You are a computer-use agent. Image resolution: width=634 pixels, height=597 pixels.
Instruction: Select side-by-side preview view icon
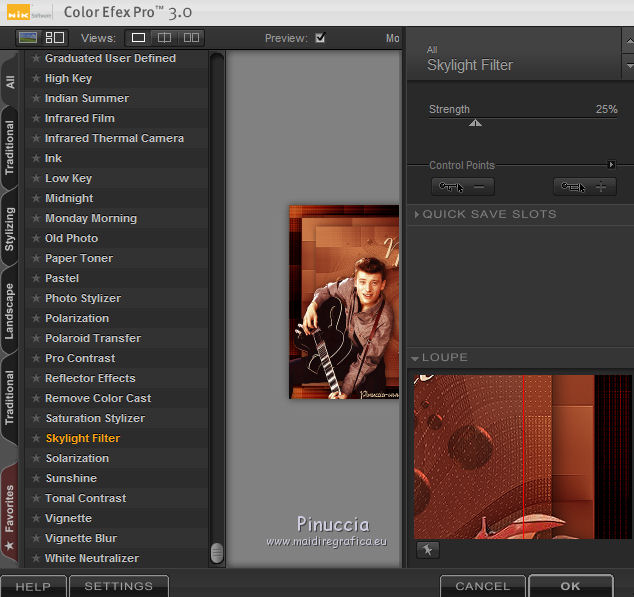(191, 38)
